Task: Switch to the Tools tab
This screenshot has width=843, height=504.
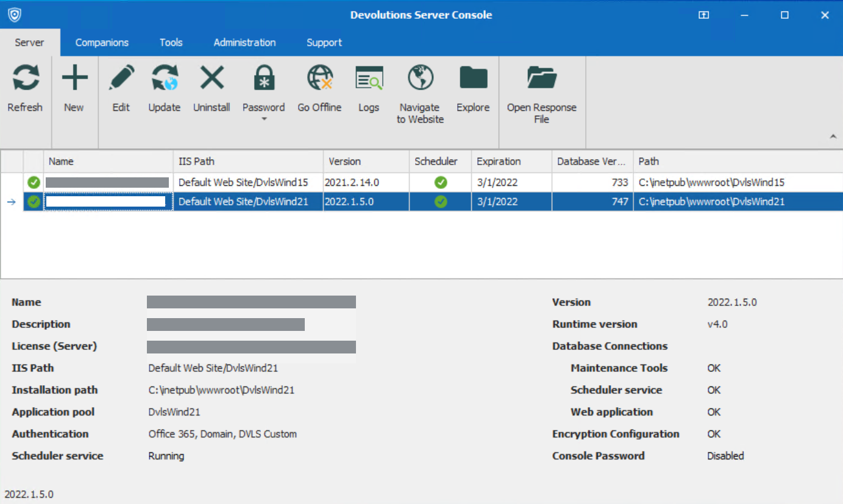Action: [171, 43]
